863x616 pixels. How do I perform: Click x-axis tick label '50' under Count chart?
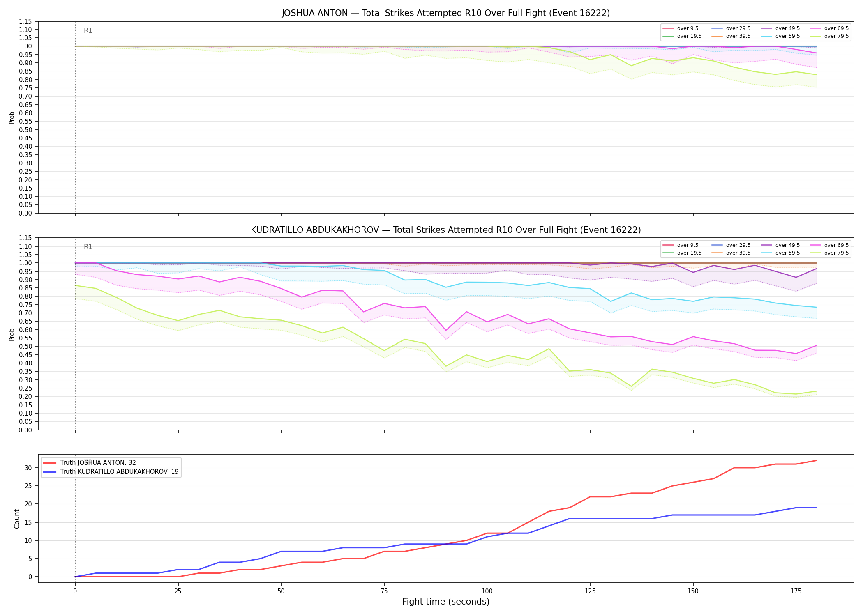281,591
